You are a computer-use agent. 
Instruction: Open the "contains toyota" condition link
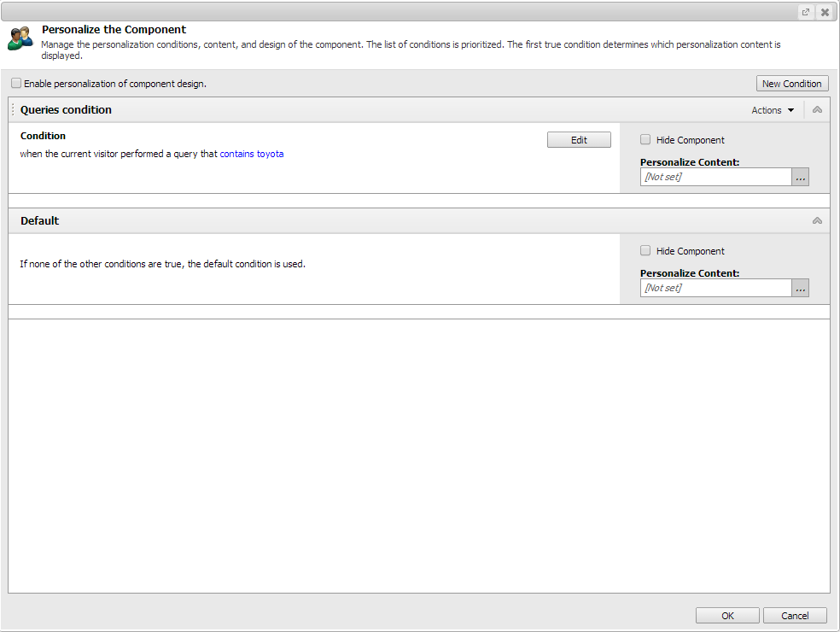[x=251, y=154]
